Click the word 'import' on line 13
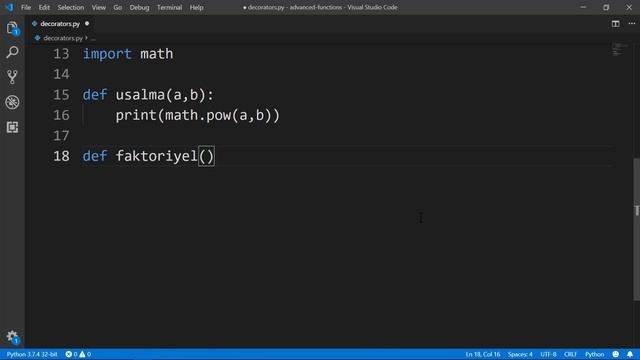640x360 pixels. pyautogui.click(x=107, y=54)
